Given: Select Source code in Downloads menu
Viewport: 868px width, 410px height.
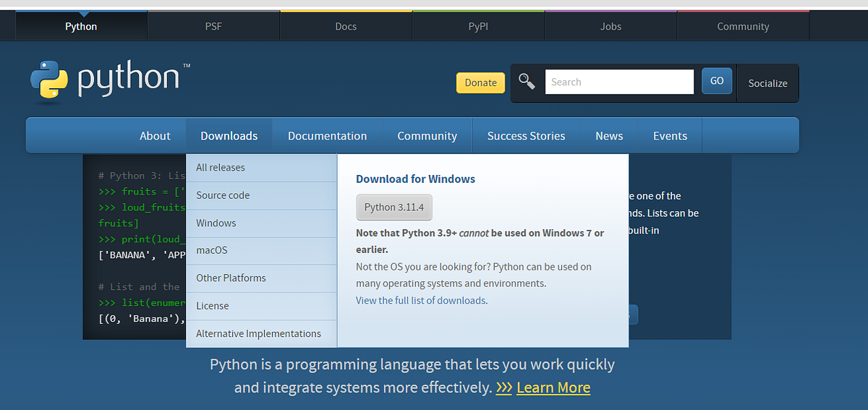Looking at the screenshot, I should [261, 195].
